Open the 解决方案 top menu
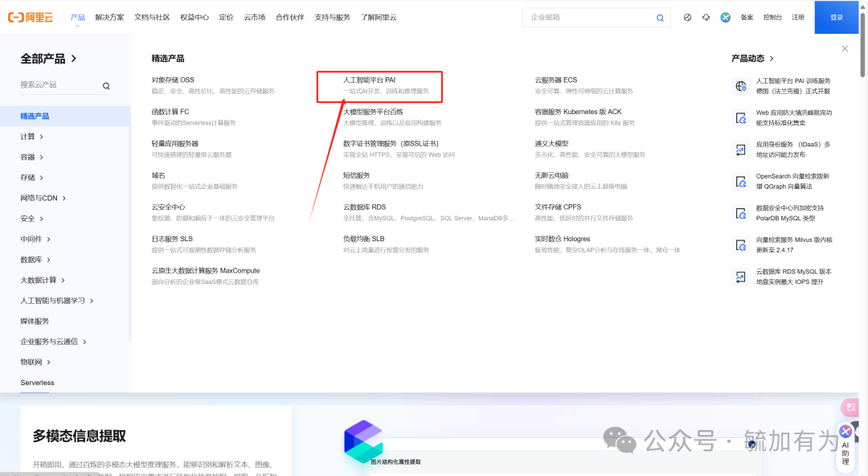The width and height of the screenshot is (868, 476). tap(109, 17)
